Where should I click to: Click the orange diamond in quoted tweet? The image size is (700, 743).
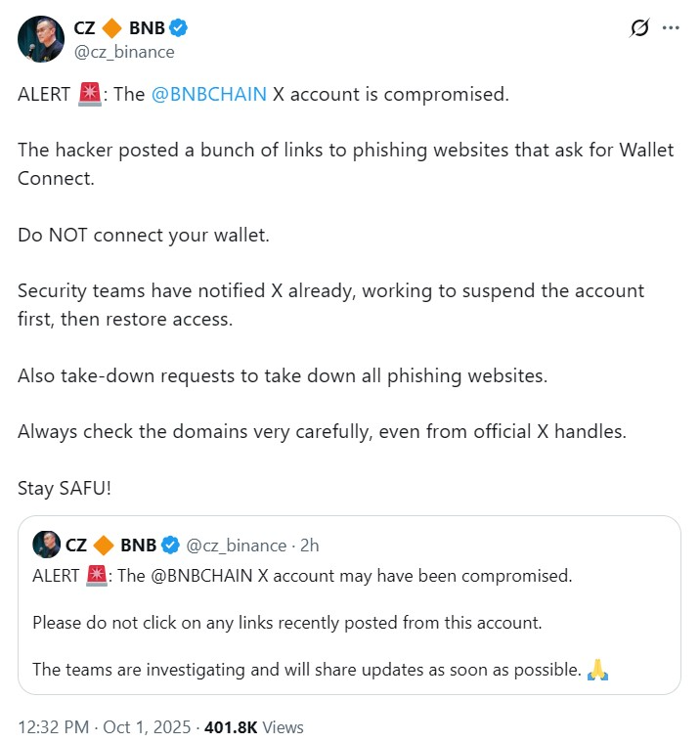click(104, 545)
